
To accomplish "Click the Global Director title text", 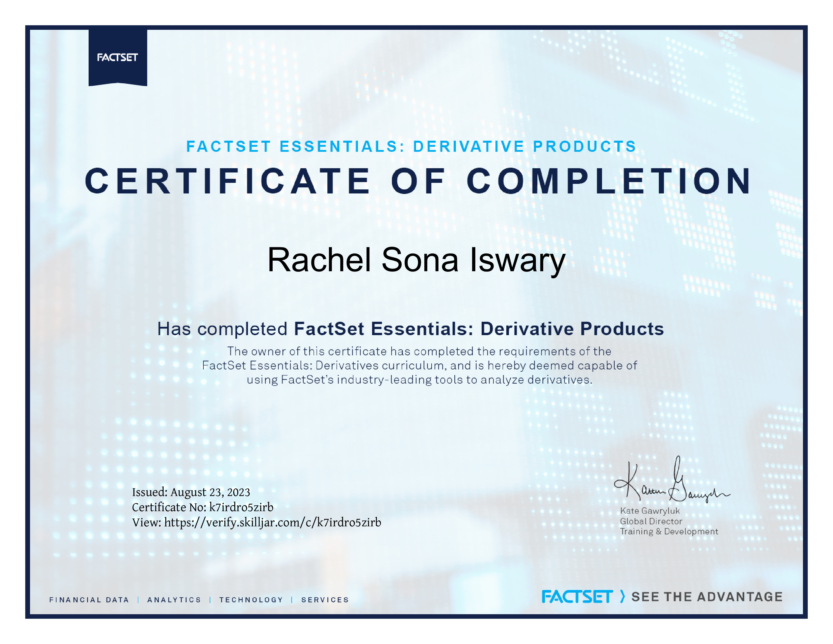I will [651, 521].
